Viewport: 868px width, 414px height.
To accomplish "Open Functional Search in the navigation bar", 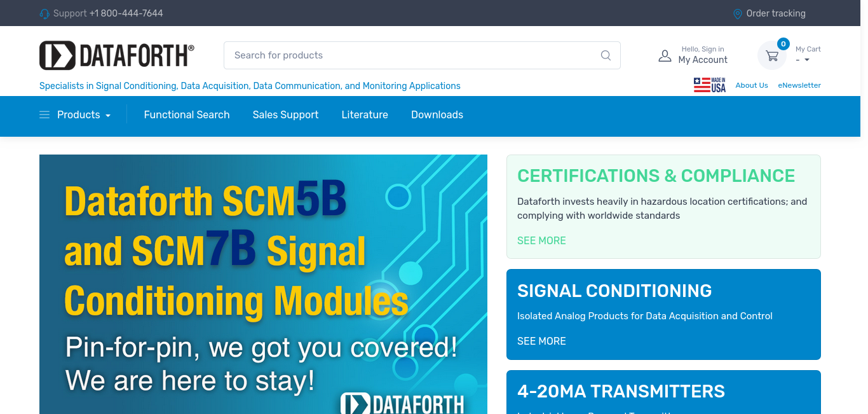I will pyautogui.click(x=187, y=114).
